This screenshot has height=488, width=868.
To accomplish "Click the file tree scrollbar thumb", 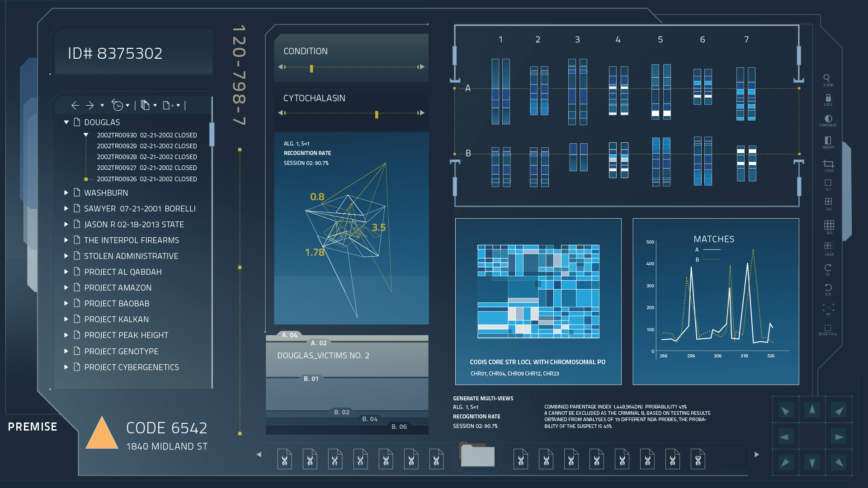I will pos(212,134).
